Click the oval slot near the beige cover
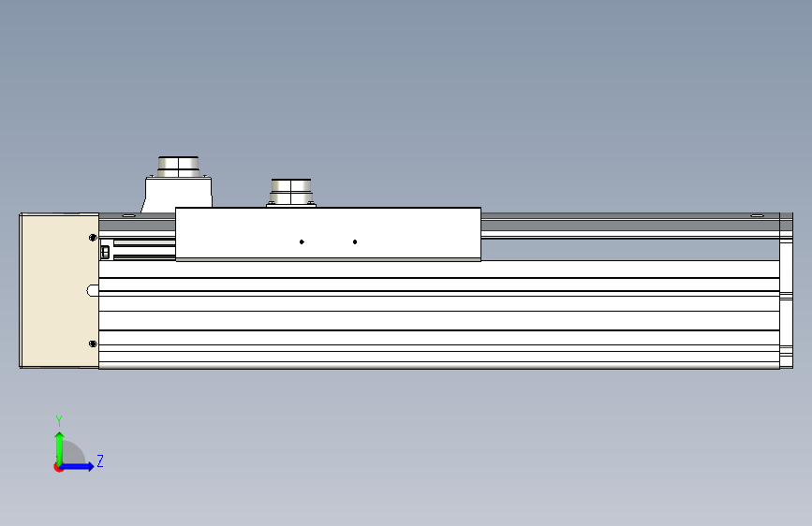This screenshot has height=526, width=812. (128, 215)
